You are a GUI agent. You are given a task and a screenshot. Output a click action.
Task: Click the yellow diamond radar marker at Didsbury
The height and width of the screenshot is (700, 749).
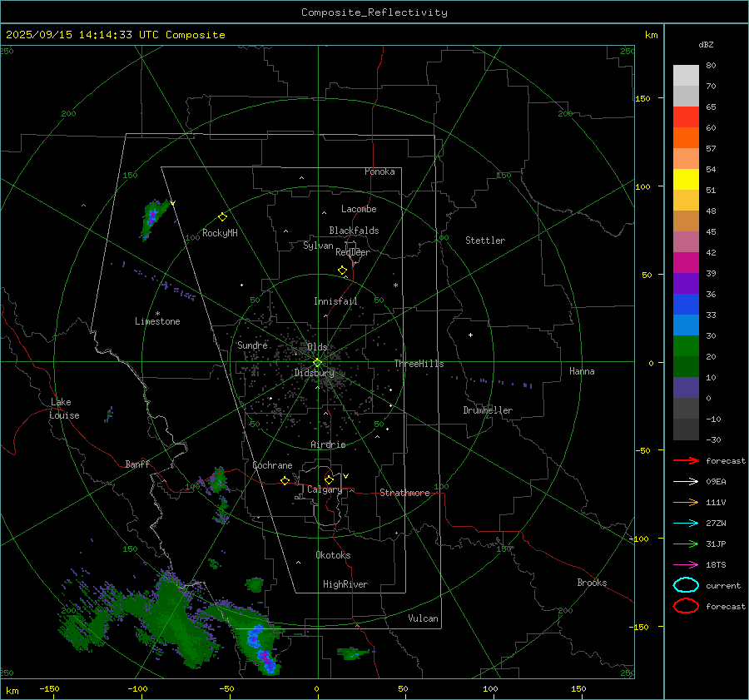tap(317, 363)
